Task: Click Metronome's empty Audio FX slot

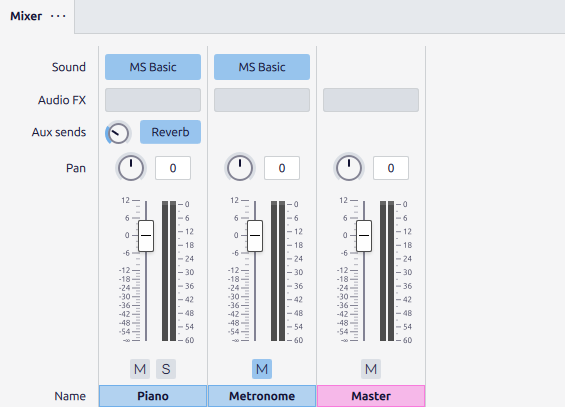Action: (262, 100)
